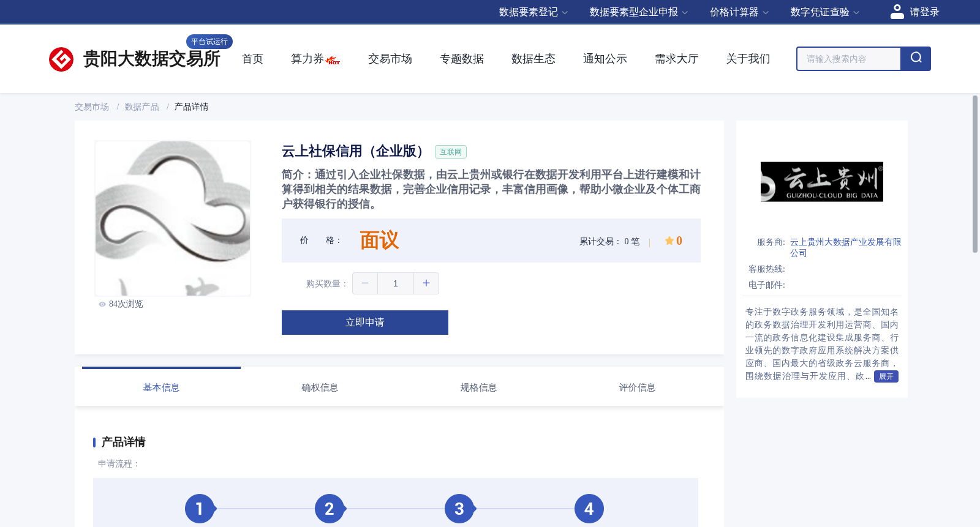Click the product cloud image thumbnail
Viewport: 980px width, 527px height.
click(173, 219)
